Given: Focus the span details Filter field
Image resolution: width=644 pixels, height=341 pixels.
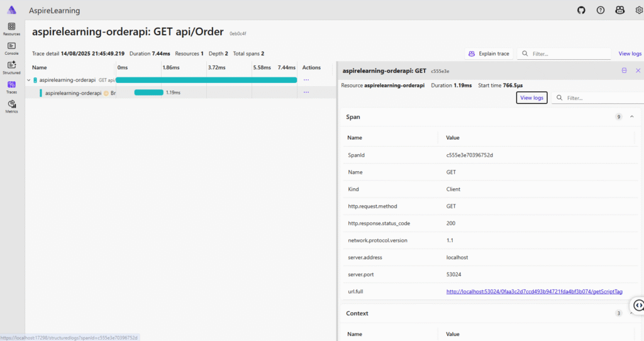Looking at the screenshot, I should tap(598, 98).
